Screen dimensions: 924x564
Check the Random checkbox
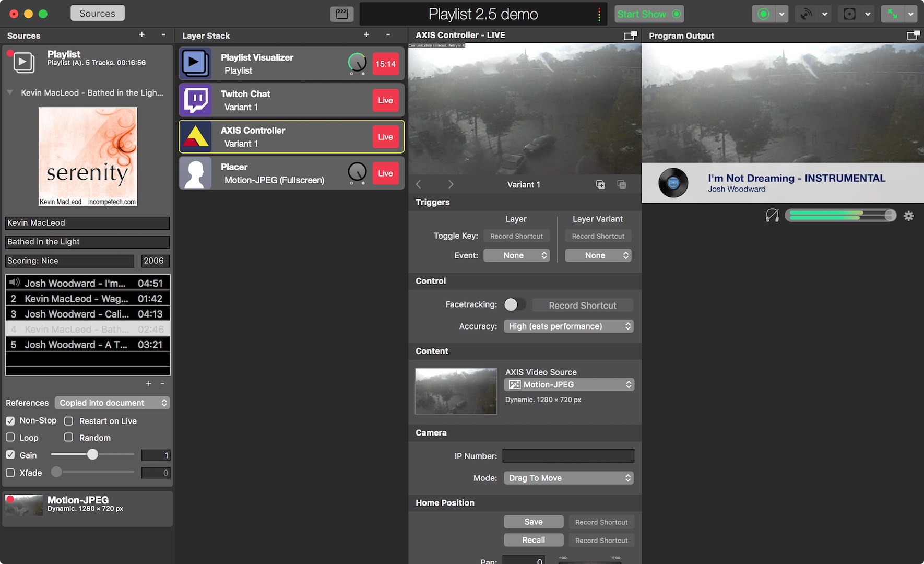coord(68,438)
